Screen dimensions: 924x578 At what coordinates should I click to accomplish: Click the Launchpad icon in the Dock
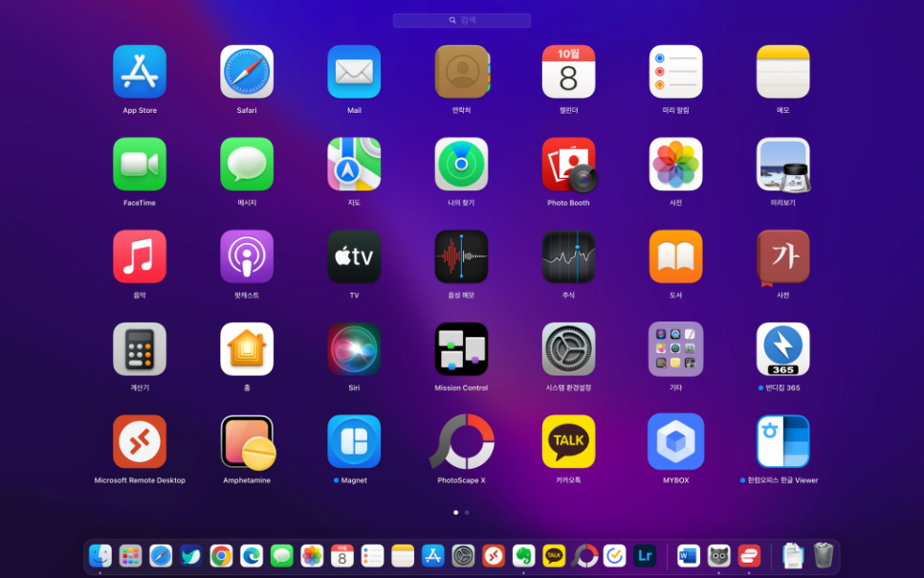click(x=130, y=556)
